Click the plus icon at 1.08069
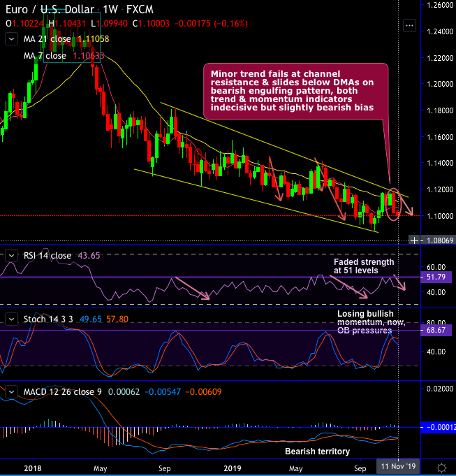This screenshot has height=476, width=456. (x=414, y=240)
